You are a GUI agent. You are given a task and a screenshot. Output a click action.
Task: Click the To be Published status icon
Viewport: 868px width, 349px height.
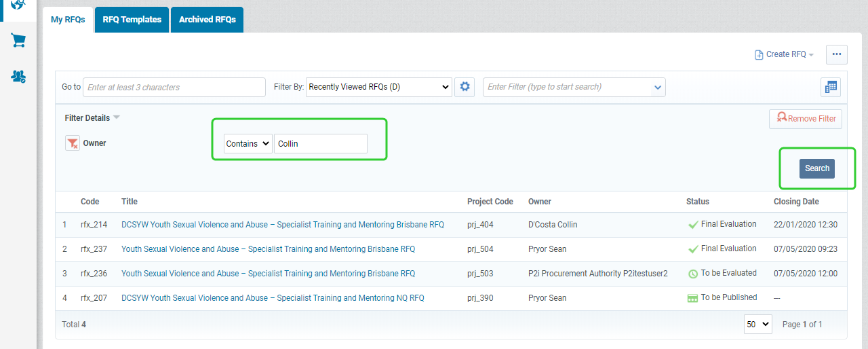click(x=693, y=298)
